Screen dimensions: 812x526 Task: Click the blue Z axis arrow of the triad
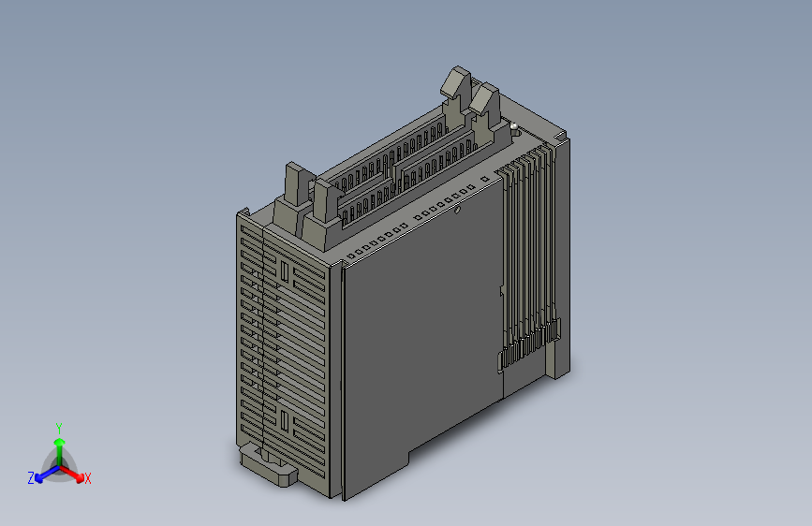tap(47, 475)
